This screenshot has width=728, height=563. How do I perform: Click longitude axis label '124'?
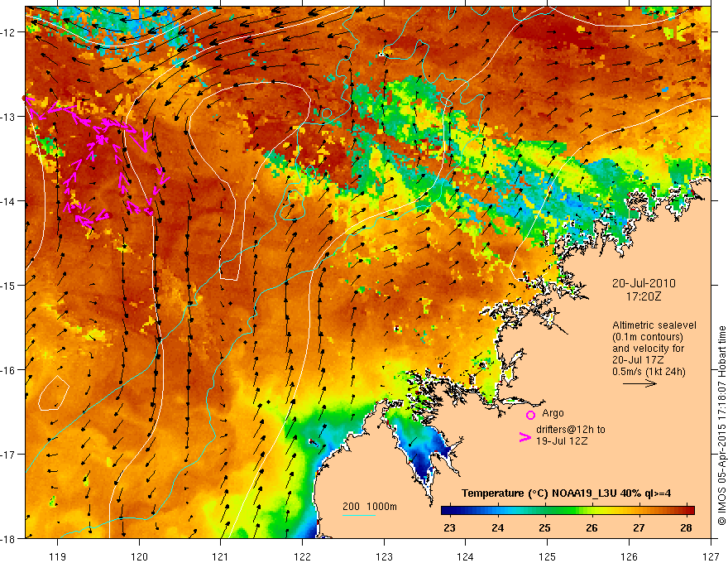coord(465,556)
